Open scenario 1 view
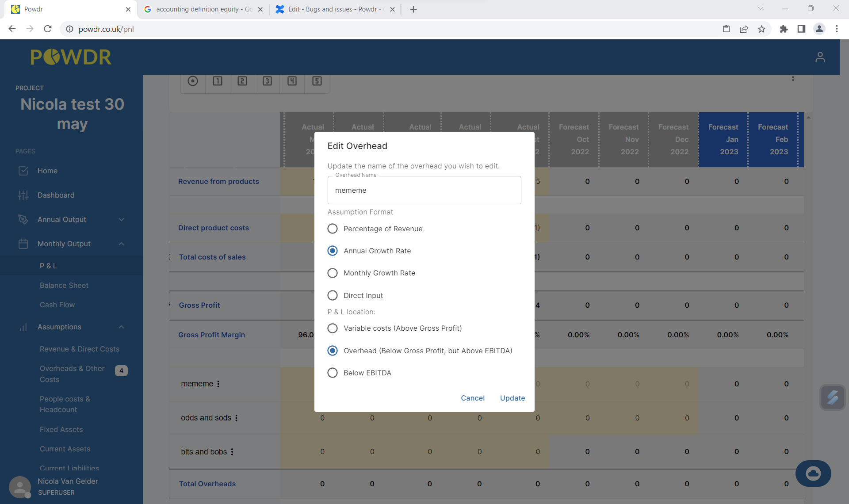This screenshot has height=504, width=849. [217, 81]
